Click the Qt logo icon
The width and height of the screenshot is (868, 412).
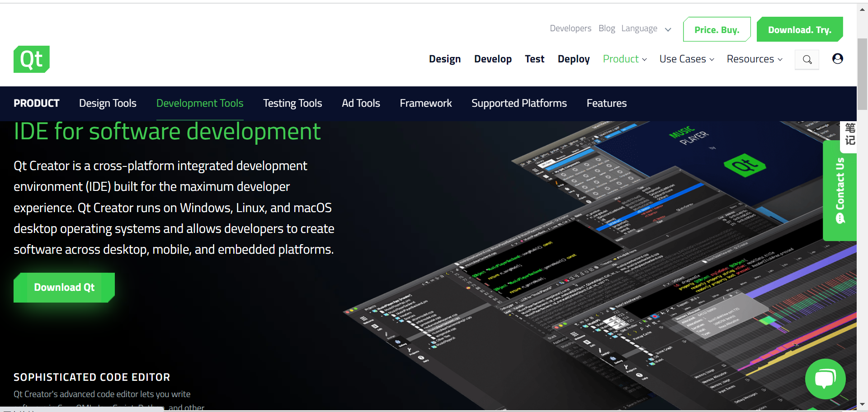coord(32,59)
